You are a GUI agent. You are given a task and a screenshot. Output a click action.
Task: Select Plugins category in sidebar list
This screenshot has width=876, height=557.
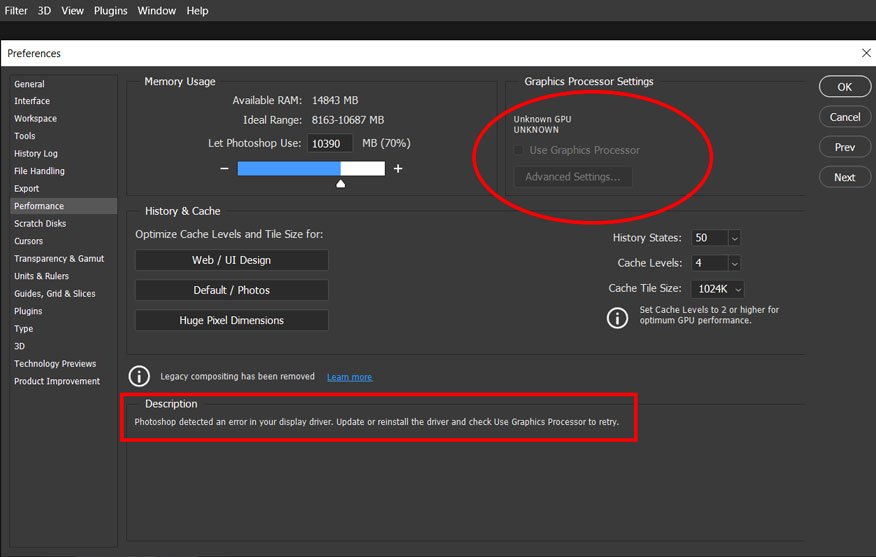63,311
